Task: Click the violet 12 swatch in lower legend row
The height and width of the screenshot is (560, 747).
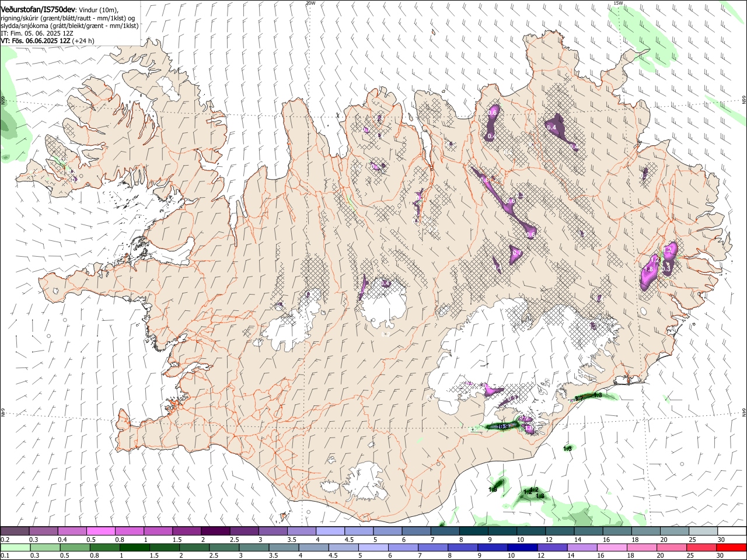Action: [552, 547]
